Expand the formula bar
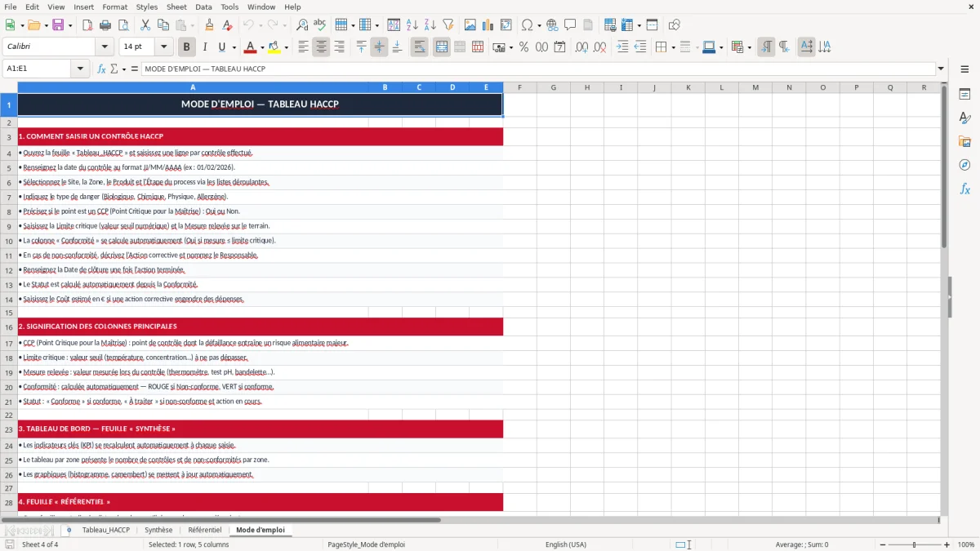The height and width of the screenshot is (551, 980). [x=941, y=69]
